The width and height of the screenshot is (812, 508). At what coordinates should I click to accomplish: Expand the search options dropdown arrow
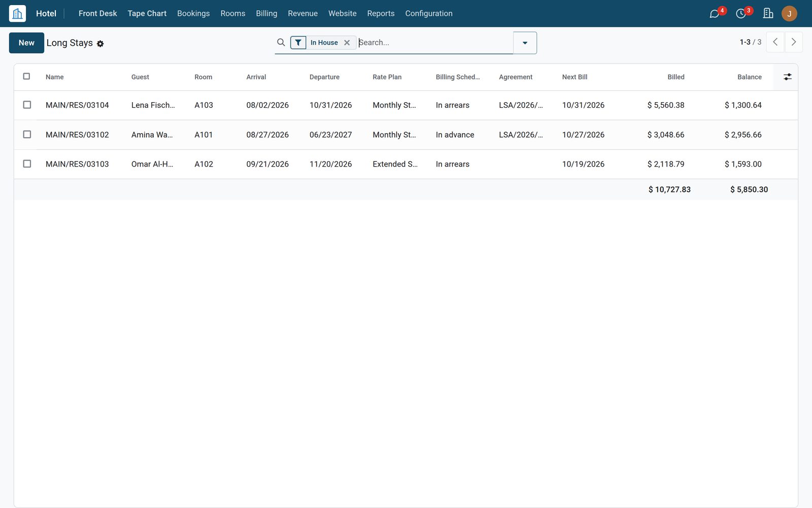(525, 43)
